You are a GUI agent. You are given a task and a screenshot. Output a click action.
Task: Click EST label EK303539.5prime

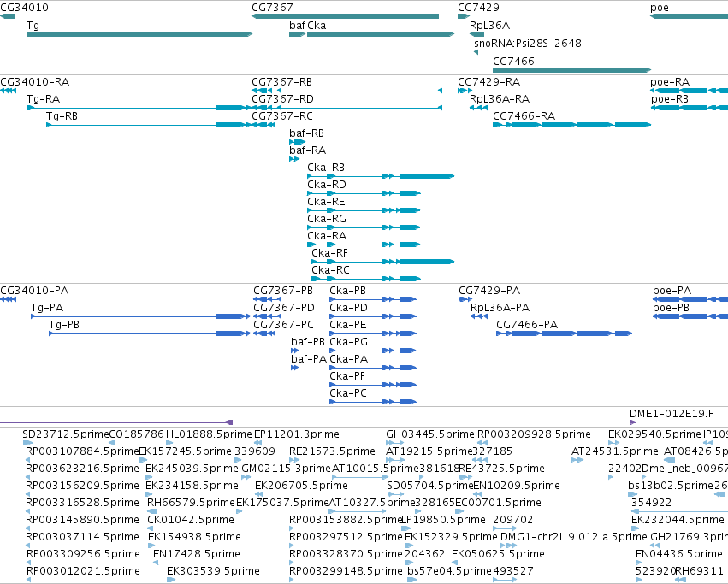point(213,571)
